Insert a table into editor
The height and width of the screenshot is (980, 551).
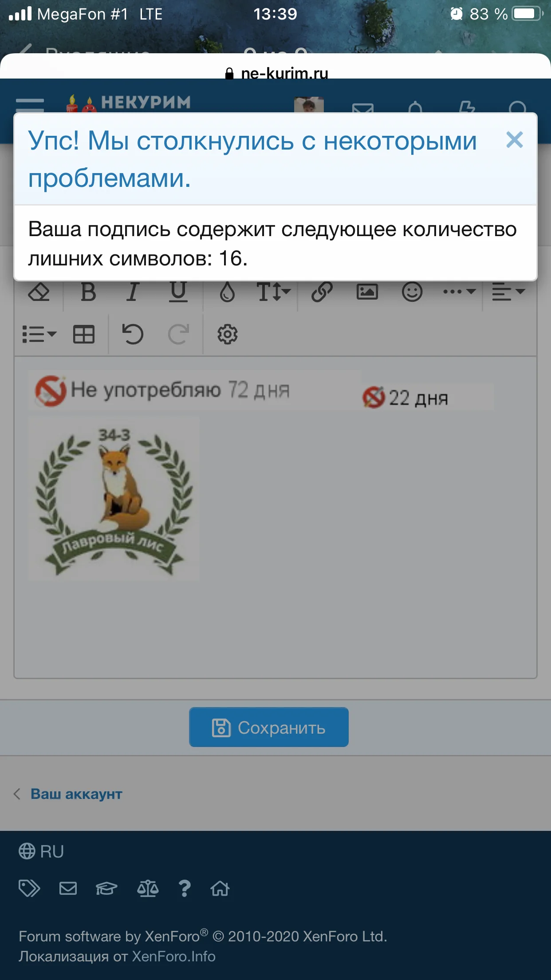point(84,334)
